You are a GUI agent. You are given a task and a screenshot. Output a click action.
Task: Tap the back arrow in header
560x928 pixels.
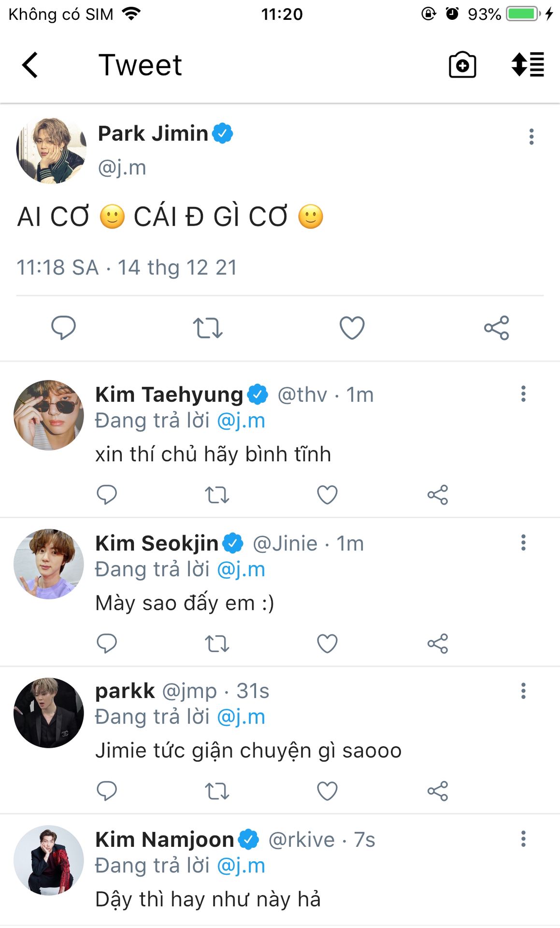point(30,65)
